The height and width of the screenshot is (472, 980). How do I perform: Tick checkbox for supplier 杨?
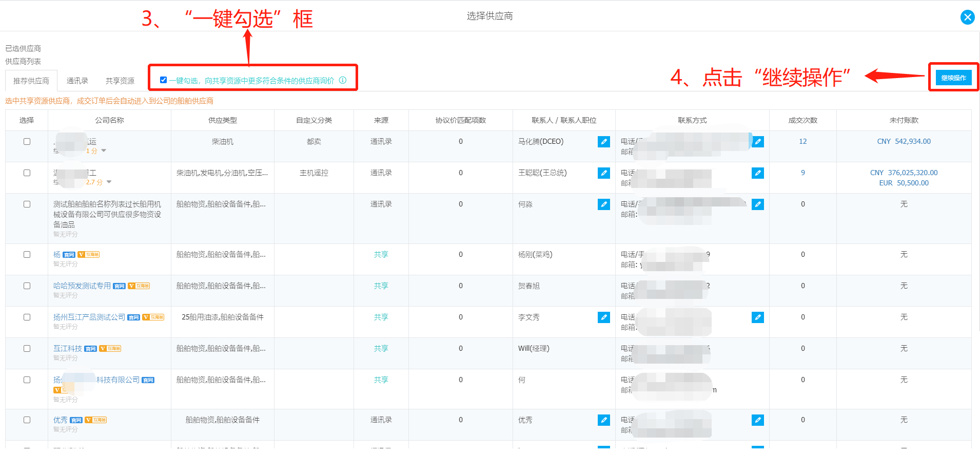coord(27,255)
